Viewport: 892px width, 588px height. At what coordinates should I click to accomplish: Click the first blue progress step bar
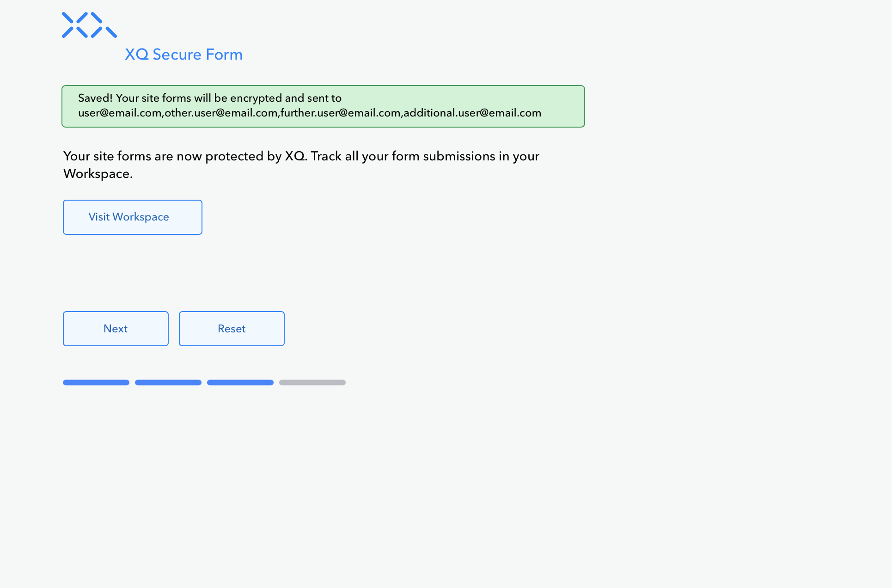[96, 382]
